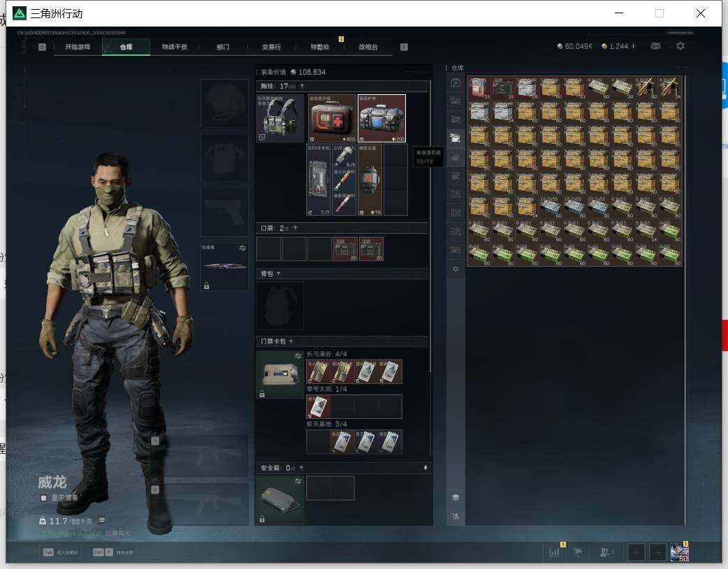Select the red medical kit with 800 value
The width and height of the screenshot is (728, 569).
[332, 119]
